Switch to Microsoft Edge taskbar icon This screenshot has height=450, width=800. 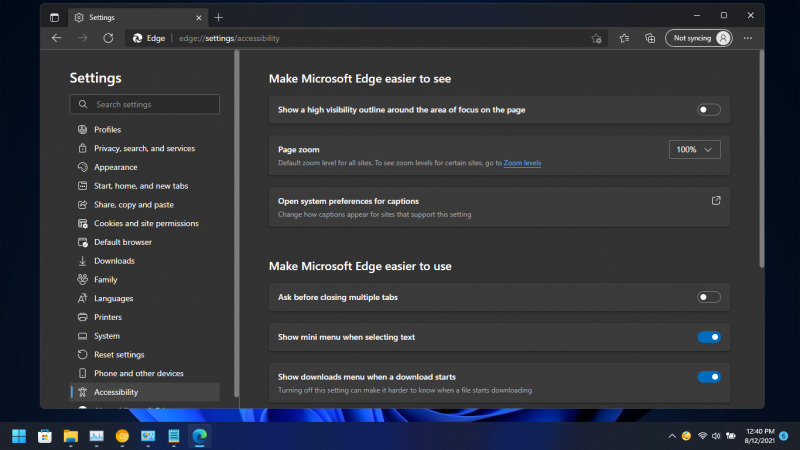tap(199, 436)
